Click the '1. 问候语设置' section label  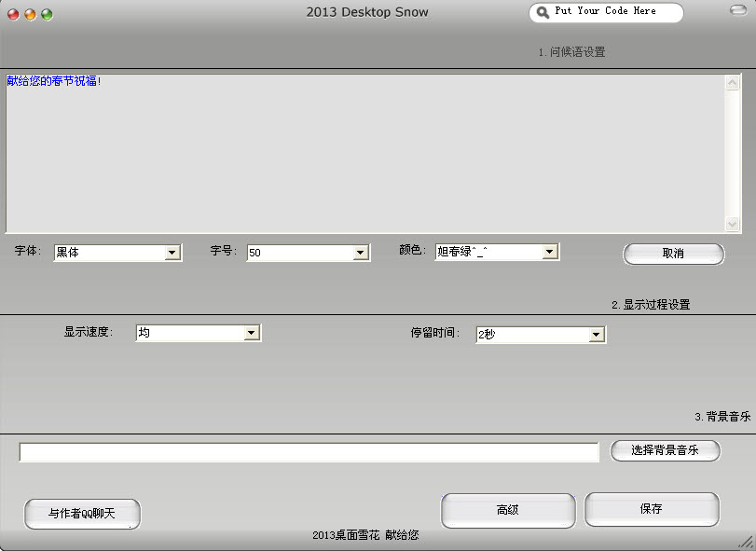click(571, 52)
